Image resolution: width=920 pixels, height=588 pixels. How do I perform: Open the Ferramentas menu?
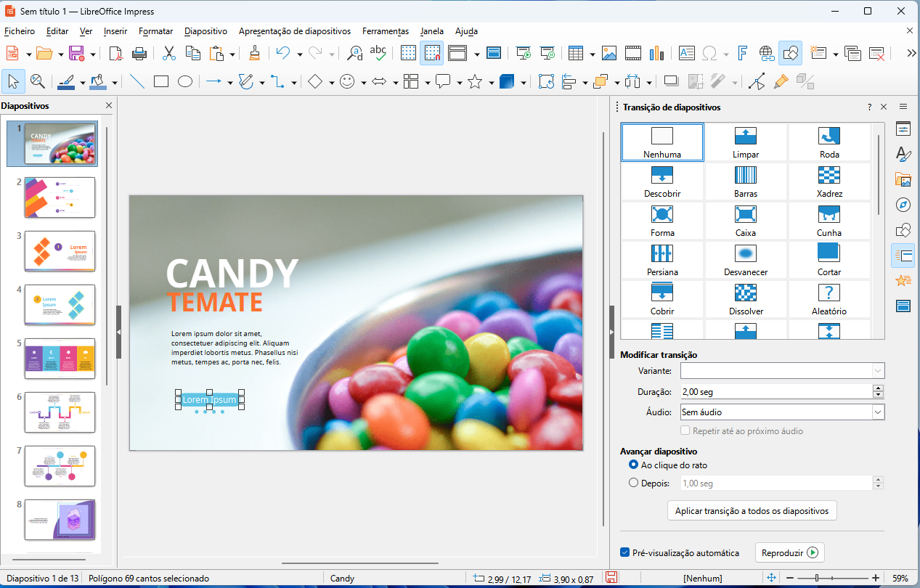point(385,31)
